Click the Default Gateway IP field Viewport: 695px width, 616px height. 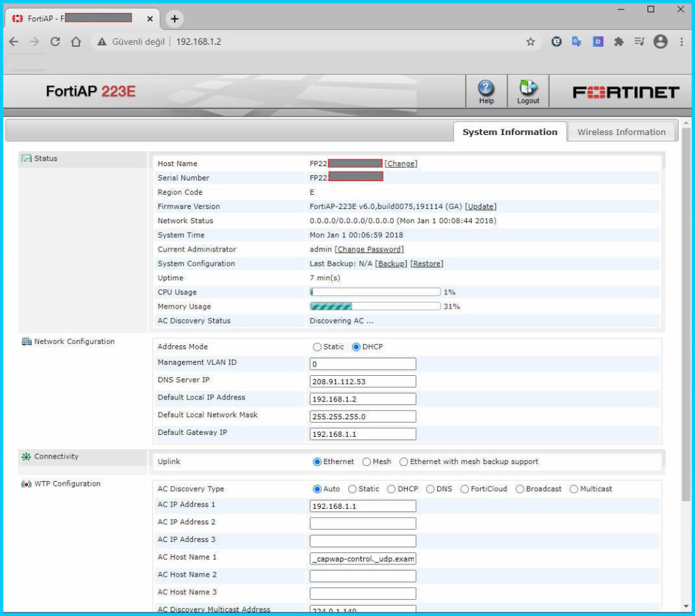(362, 434)
